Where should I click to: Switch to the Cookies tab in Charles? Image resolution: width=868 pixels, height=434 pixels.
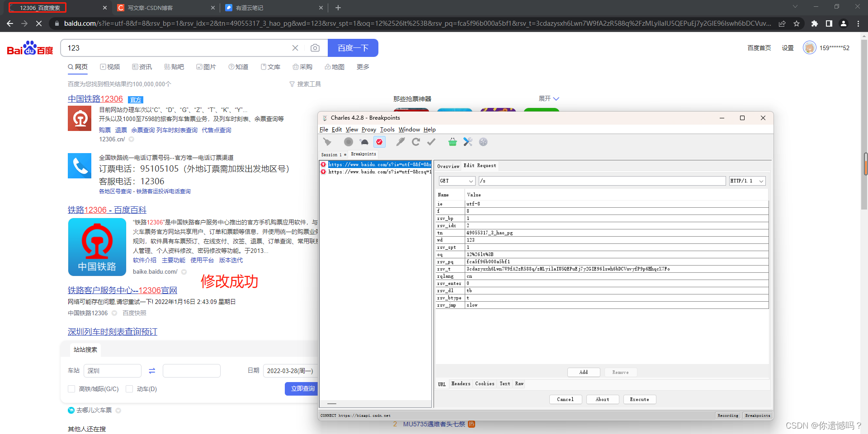tap(485, 384)
